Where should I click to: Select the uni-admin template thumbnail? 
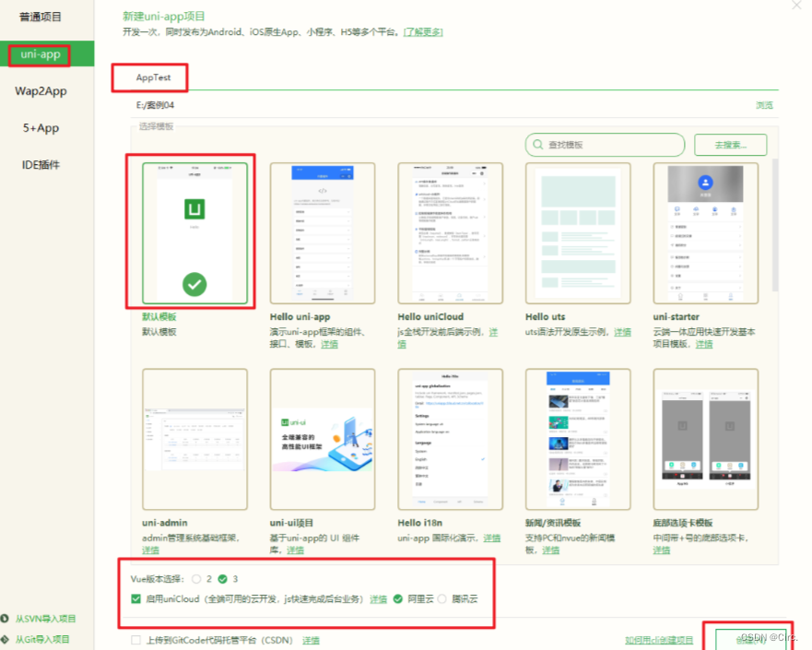click(194, 439)
